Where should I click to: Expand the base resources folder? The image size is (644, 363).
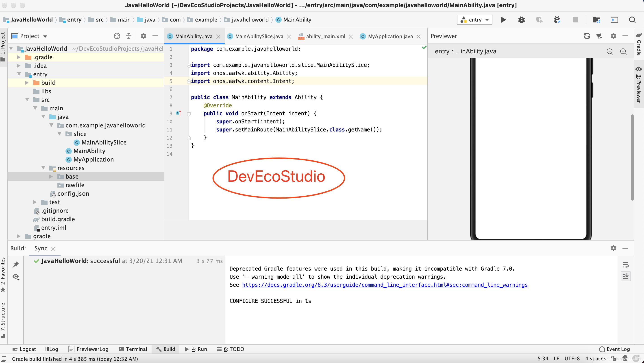click(51, 177)
